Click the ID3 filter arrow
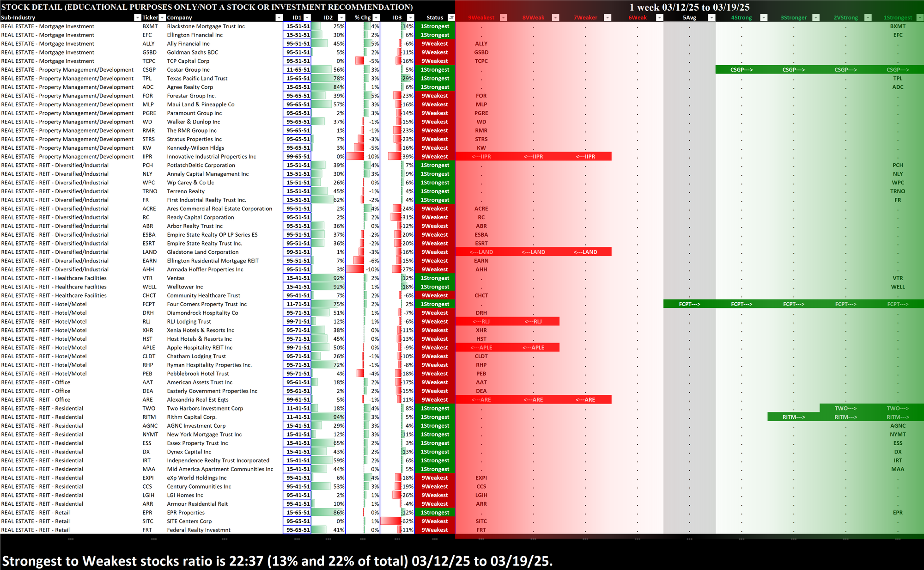The height and width of the screenshot is (570, 924). point(410,18)
